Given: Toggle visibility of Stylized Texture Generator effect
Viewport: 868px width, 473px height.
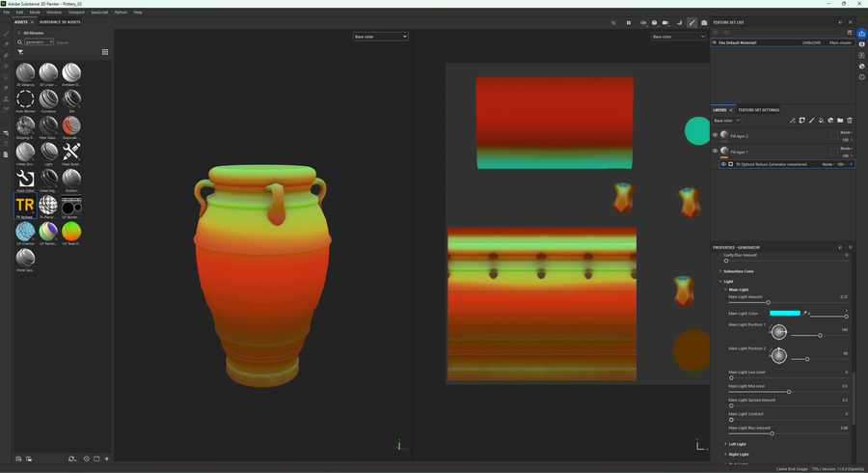Looking at the screenshot, I should (x=723, y=164).
